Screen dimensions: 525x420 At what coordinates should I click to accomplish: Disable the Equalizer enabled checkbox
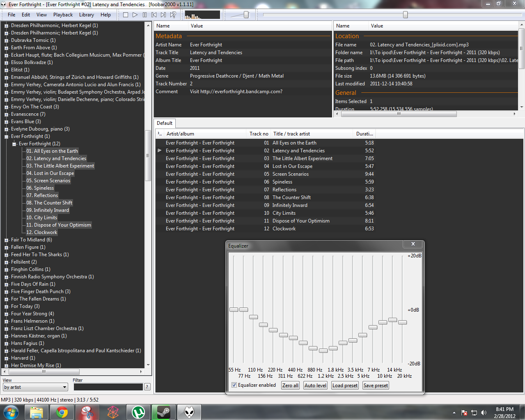click(x=234, y=385)
